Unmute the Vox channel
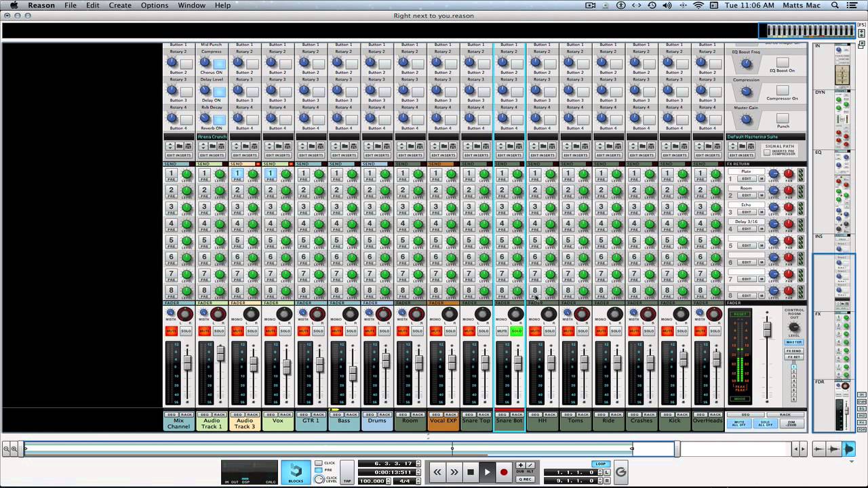This screenshot has width=868, height=488. coord(271,331)
